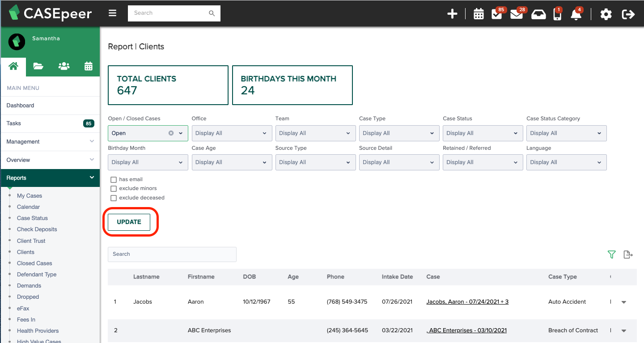Open the calendar icon in top bar

[479, 14]
